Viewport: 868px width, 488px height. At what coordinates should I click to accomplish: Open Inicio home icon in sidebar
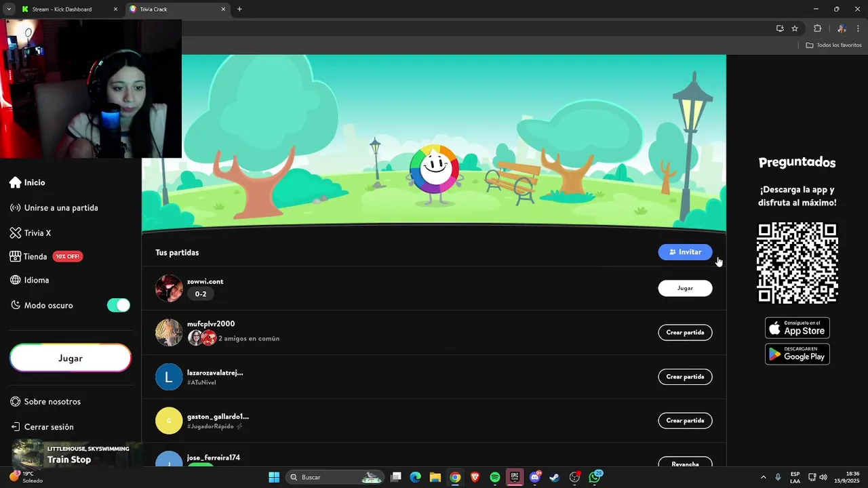(x=27, y=182)
